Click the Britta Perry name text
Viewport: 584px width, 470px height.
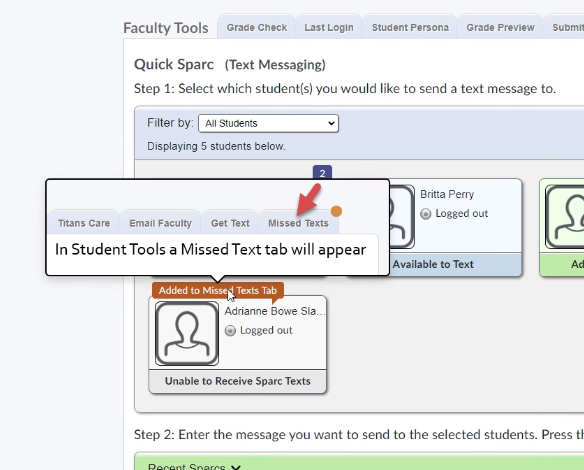[x=447, y=194]
